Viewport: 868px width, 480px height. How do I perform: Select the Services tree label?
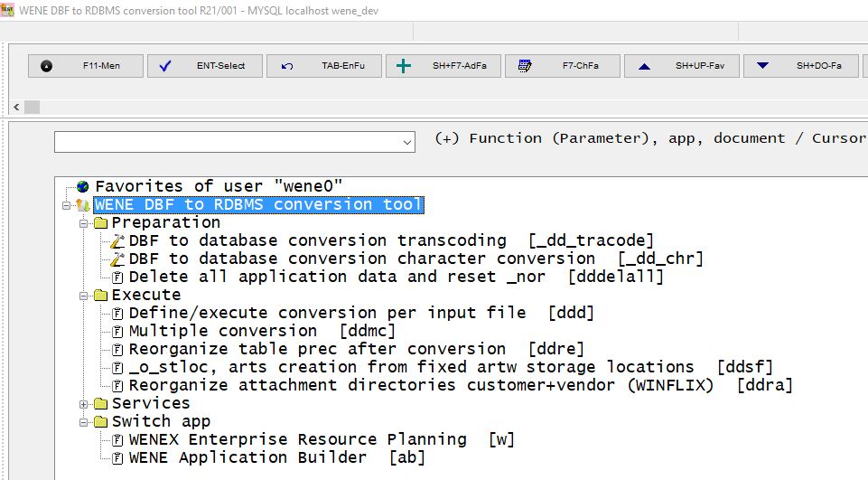151,403
